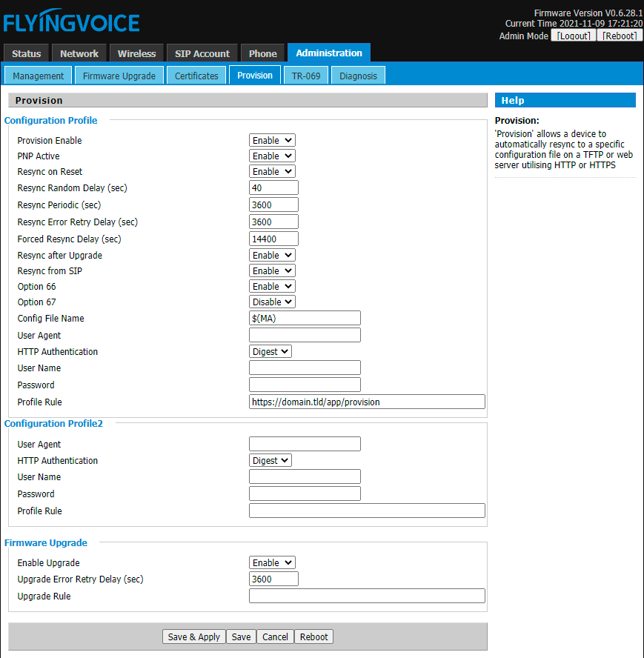Go to the Wireless tab
This screenshot has height=658, width=644.
(136, 53)
